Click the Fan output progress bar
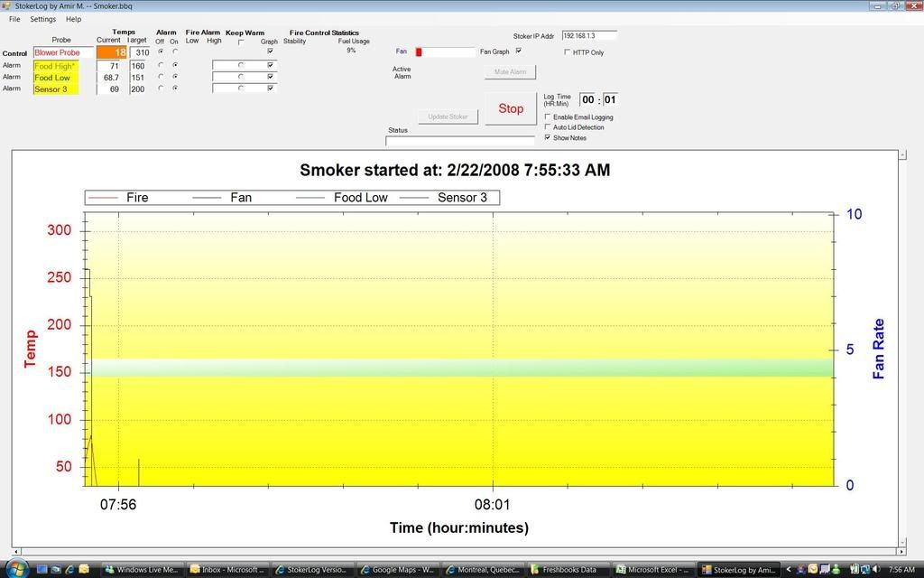 tap(445, 51)
